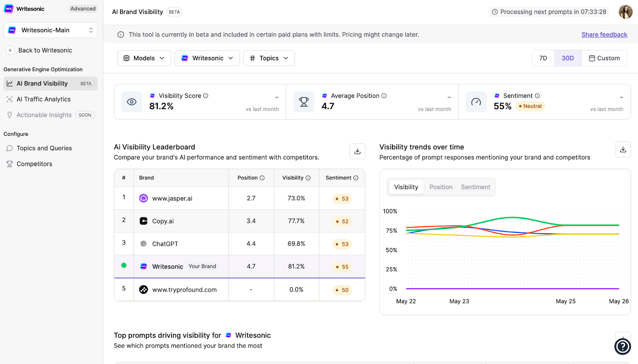Viewport: 638px width, 364px height.
Task: Go Back to Writesonic
Action: pos(45,50)
